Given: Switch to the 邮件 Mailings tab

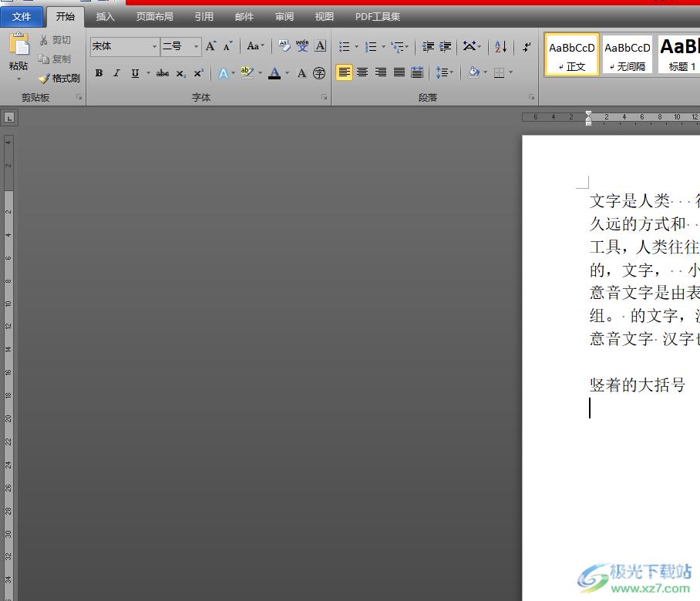Looking at the screenshot, I should tap(244, 17).
